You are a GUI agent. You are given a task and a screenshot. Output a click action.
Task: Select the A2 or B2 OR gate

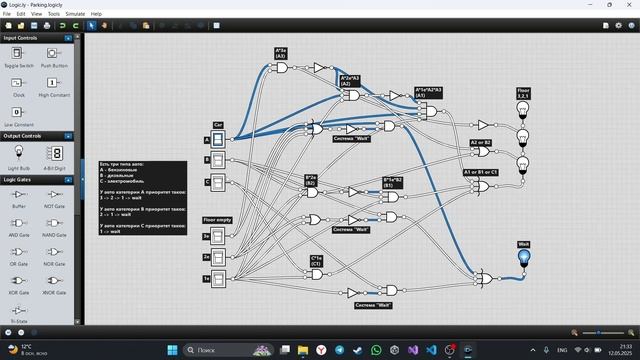click(x=484, y=151)
